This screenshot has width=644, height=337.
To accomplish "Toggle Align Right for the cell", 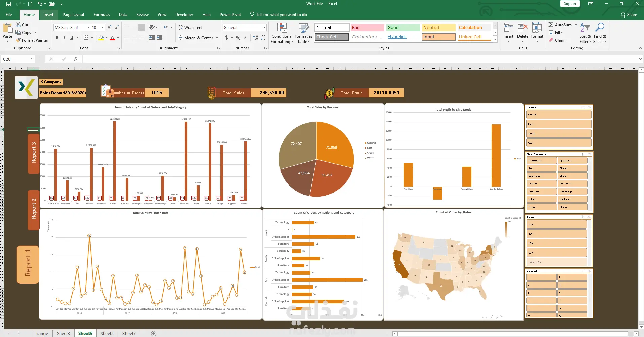I will [x=142, y=38].
